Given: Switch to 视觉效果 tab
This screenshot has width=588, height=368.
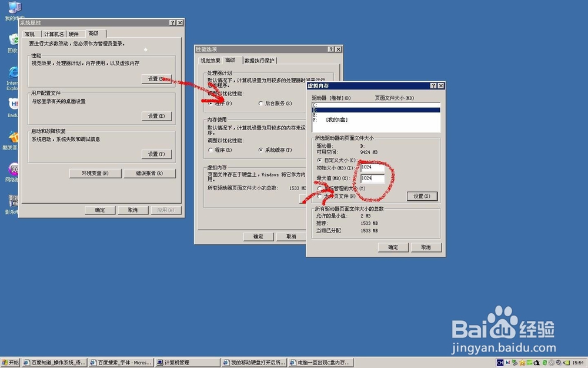Looking at the screenshot, I should click(211, 61).
